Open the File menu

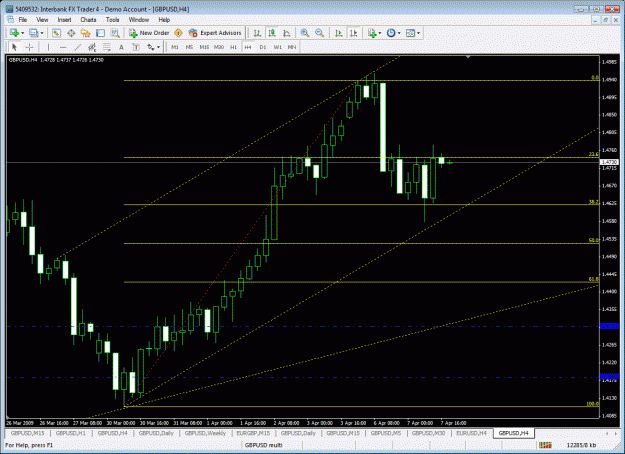[x=23, y=20]
